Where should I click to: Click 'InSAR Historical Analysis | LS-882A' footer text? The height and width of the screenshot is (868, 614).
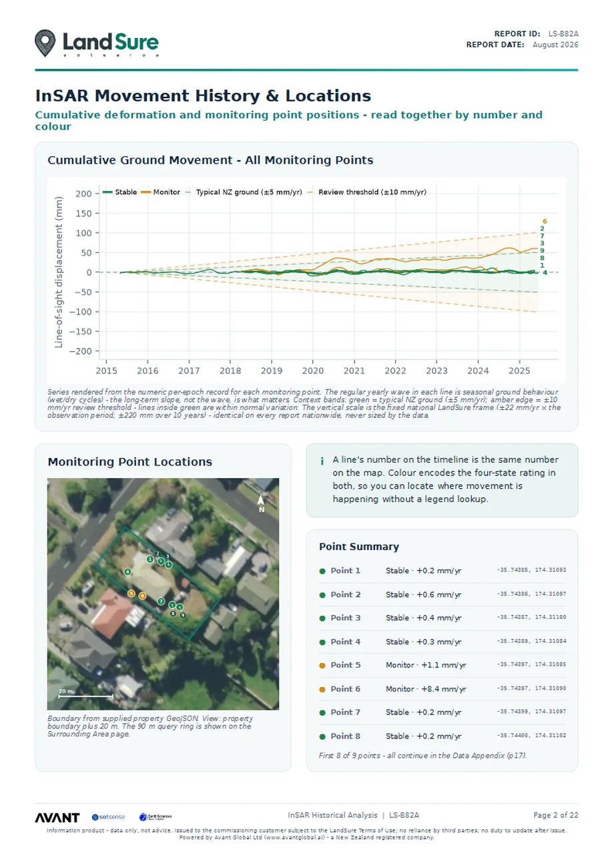point(354,815)
